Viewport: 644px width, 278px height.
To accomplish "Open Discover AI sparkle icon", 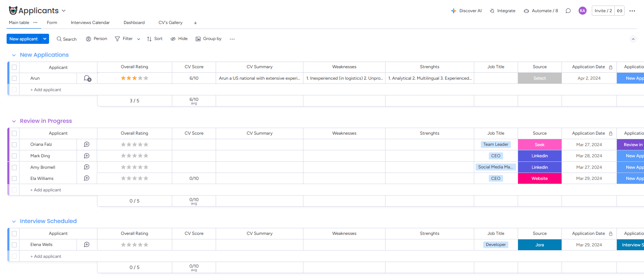I will coord(454,11).
